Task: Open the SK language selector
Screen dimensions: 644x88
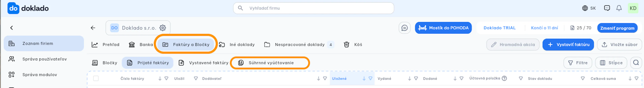Action: [x=589, y=8]
